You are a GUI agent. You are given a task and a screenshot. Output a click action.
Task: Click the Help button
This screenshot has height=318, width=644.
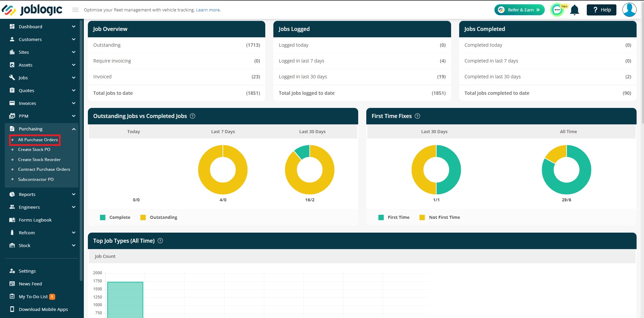[602, 10]
